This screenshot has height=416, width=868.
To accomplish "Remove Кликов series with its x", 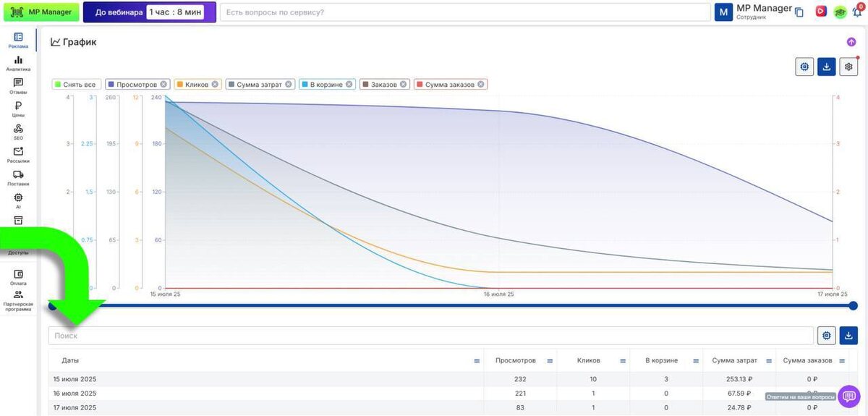I will click(x=216, y=85).
